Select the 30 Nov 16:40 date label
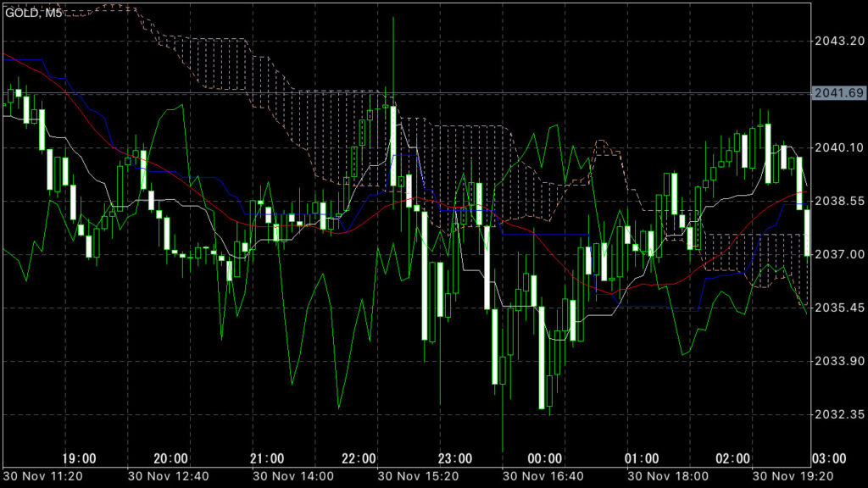868x488 pixels. pos(543,479)
